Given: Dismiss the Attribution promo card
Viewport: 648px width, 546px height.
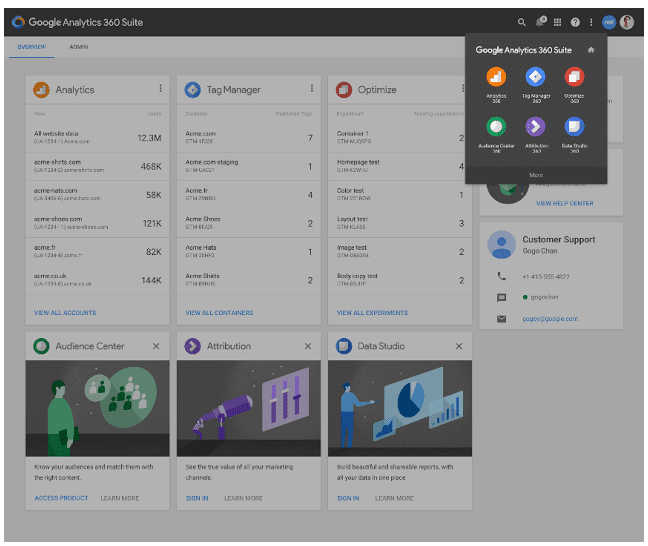Looking at the screenshot, I should pyautogui.click(x=307, y=346).
